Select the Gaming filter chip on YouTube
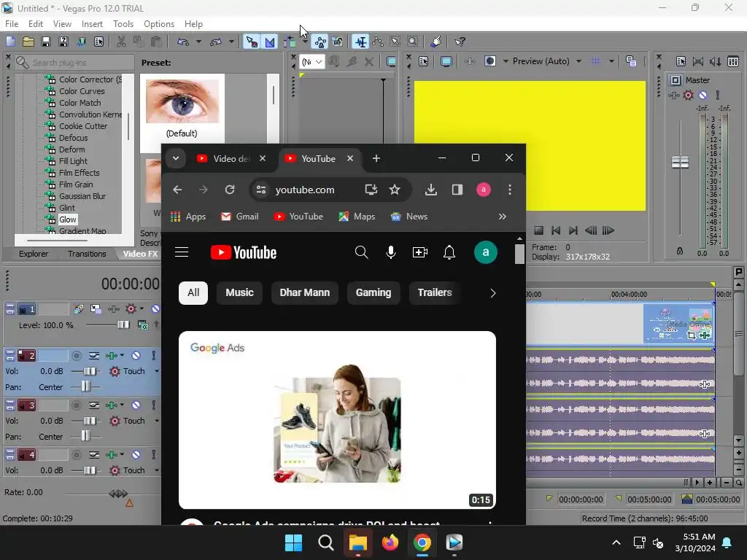This screenshot has height=560, width=747. point(373,293)
